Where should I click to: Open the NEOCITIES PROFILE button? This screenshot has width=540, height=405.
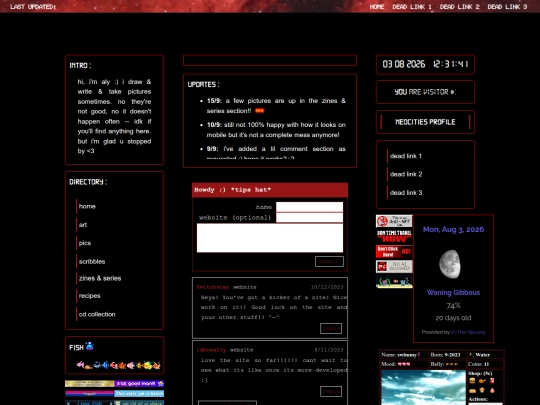tap(425, 122)
